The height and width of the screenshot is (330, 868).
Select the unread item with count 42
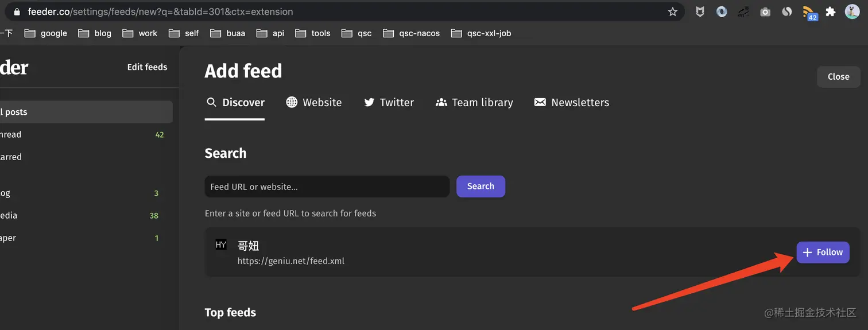[85, 135]
